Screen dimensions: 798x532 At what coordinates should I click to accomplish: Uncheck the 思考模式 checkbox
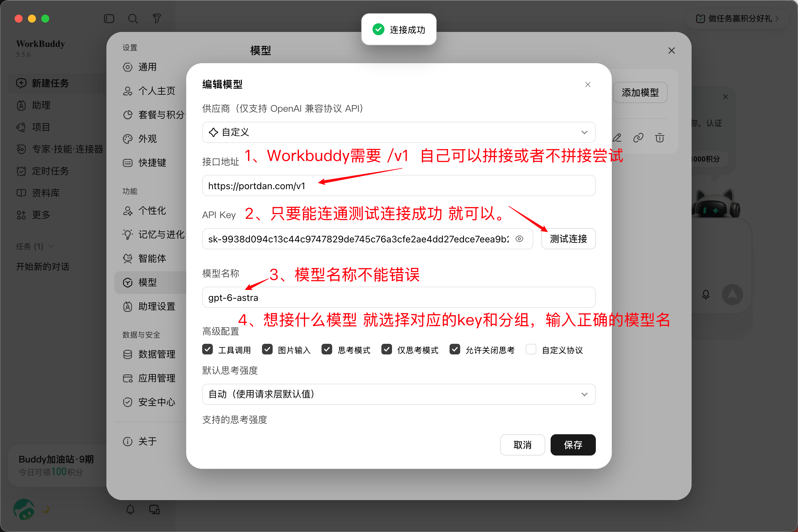coord(327,349)
